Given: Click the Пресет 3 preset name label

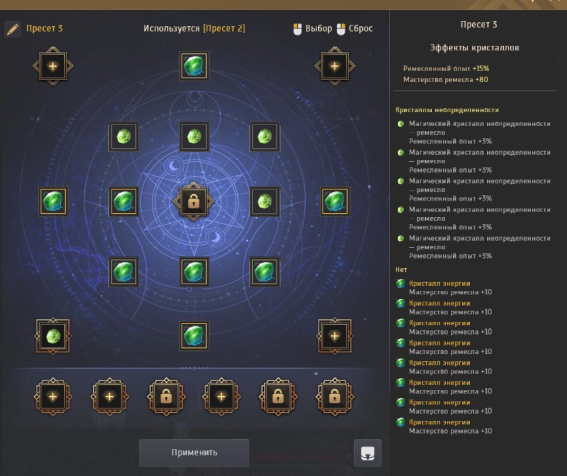Looking at the screenshot, I should (x=44, y=29).
